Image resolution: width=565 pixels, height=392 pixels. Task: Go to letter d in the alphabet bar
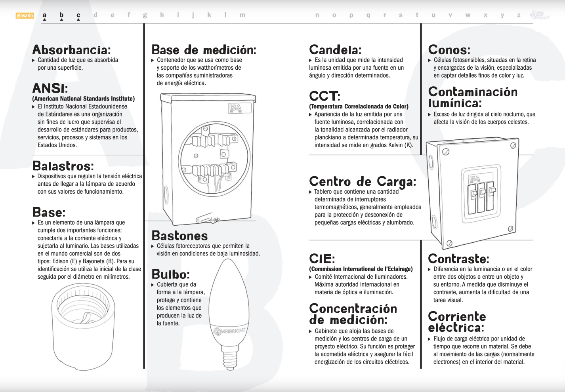pyautogui.click(x=95, y=15)
